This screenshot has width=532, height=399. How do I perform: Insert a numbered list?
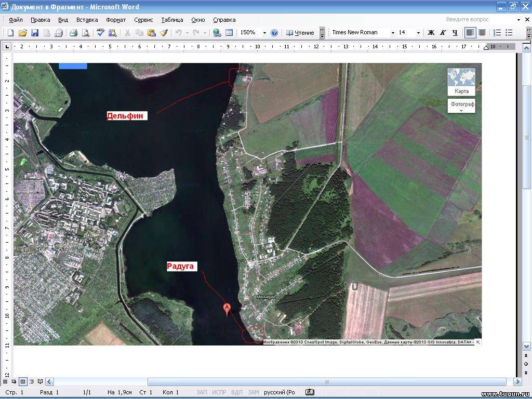497,33
